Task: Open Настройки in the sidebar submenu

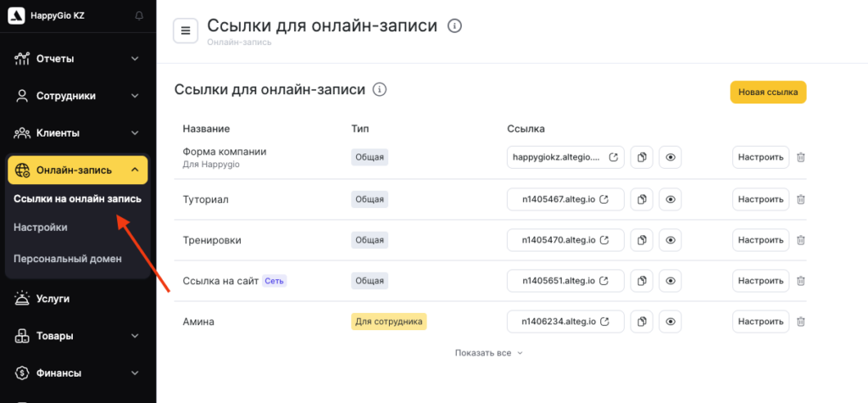Action: [x=41, y=227]
